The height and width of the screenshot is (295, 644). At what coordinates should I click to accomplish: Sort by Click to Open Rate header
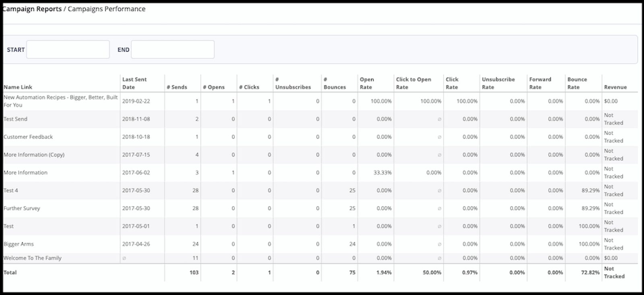coord(413,83)
